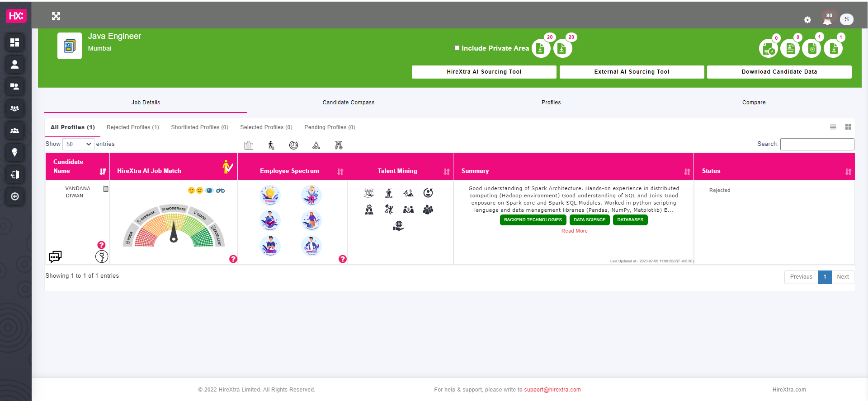
Task: Switch to Profiles tab
Action: tap(551, 103)
